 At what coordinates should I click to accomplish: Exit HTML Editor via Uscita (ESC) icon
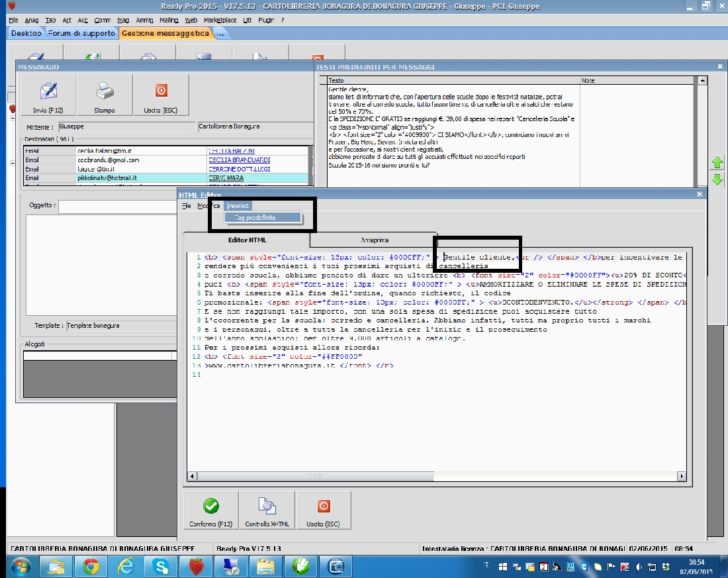pos(323,506)
